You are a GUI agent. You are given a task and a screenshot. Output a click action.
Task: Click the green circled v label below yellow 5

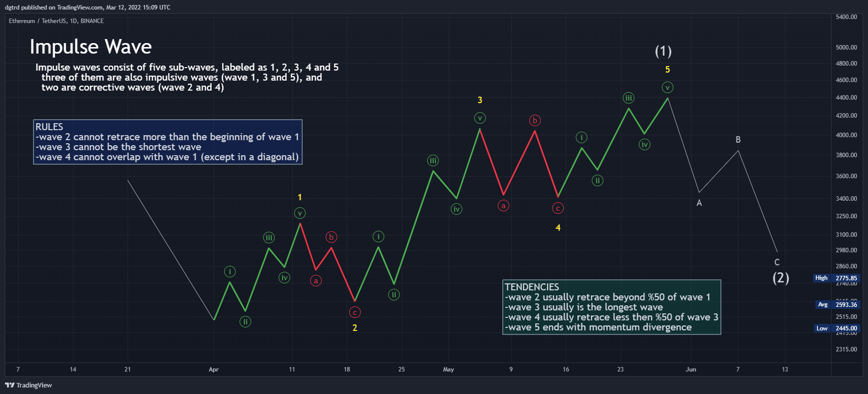(667, 88)
